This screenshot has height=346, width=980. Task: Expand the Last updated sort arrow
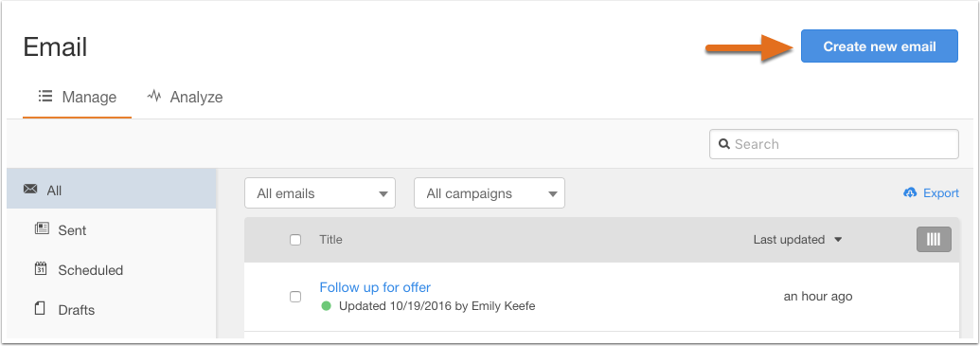tap(839, 240)
